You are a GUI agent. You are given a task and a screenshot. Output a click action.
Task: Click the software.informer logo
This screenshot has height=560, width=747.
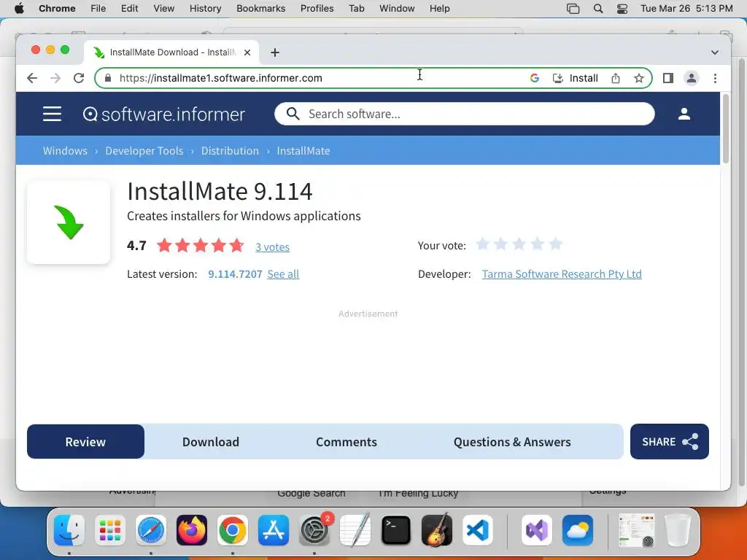(x=164, y=114)
